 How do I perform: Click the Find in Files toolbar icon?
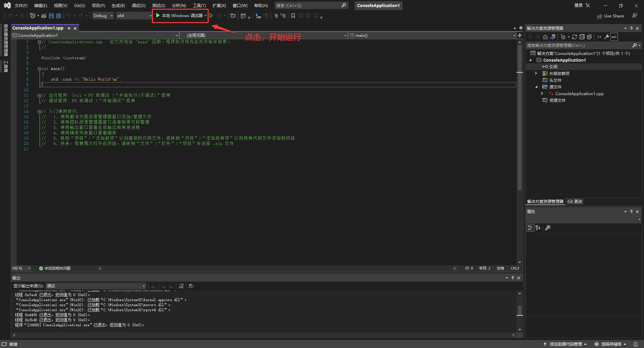coord(233,16)
